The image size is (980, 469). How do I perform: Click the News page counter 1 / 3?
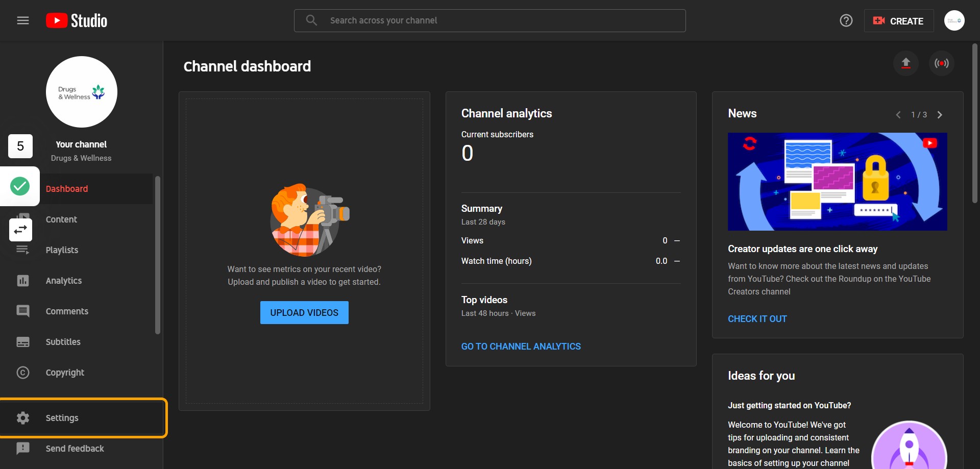point(919,115)
